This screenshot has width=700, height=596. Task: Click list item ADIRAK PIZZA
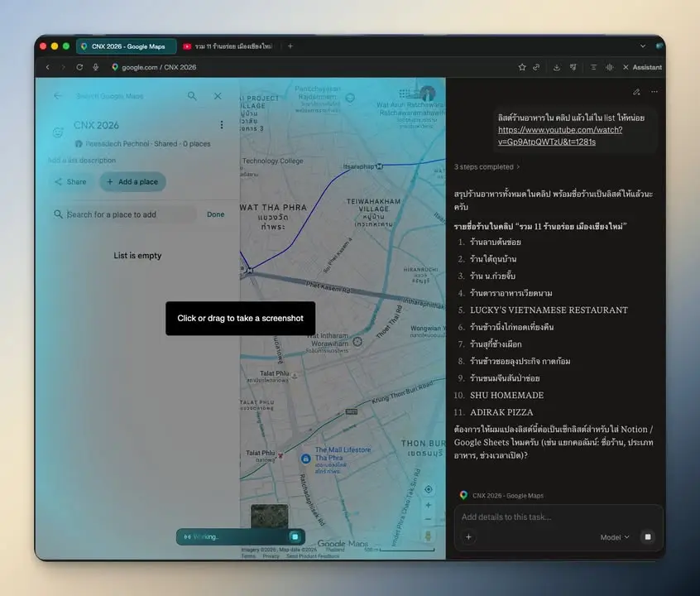pos(501,412)
